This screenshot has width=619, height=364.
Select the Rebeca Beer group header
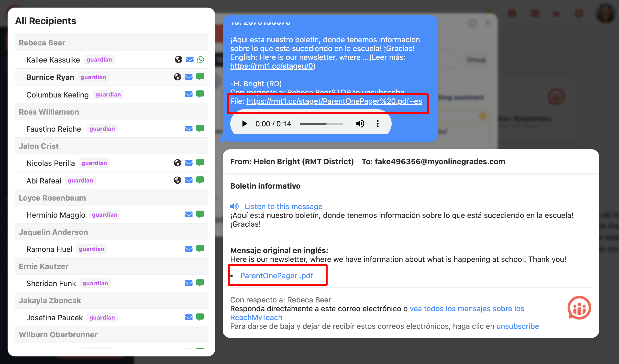[42, 43]
